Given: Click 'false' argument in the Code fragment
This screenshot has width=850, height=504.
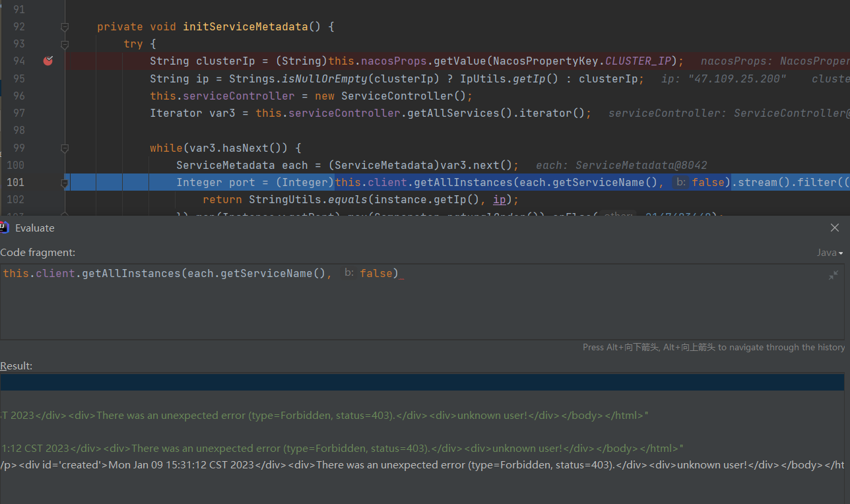Looking at the screenshot, I should (376, 273).
